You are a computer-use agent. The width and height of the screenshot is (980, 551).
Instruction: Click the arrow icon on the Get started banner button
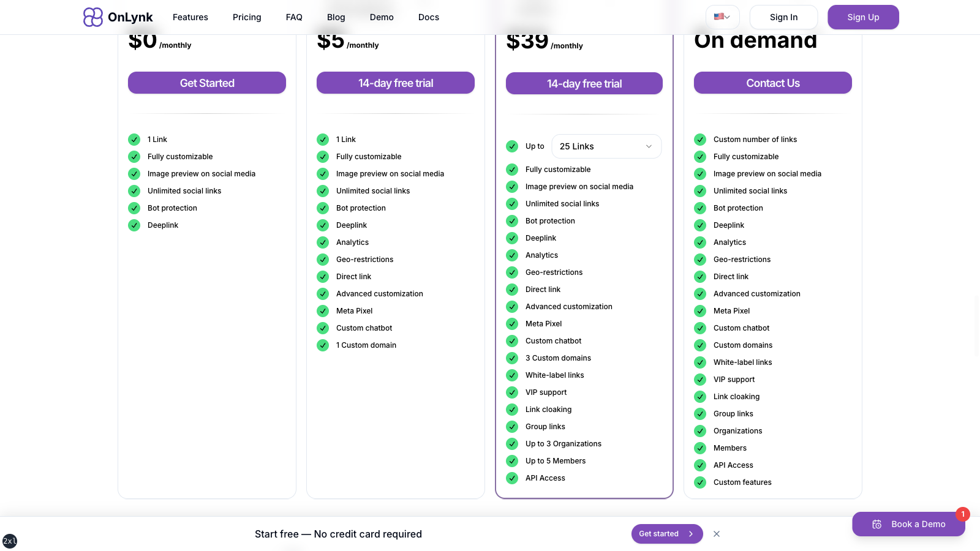coord(691,534)
